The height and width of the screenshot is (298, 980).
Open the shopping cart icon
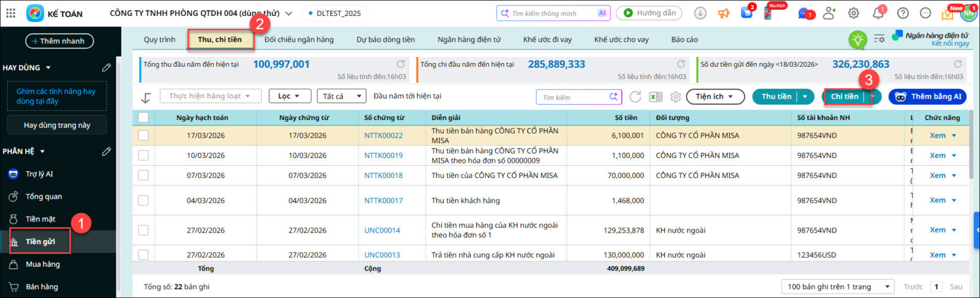[x=747, y=13]
